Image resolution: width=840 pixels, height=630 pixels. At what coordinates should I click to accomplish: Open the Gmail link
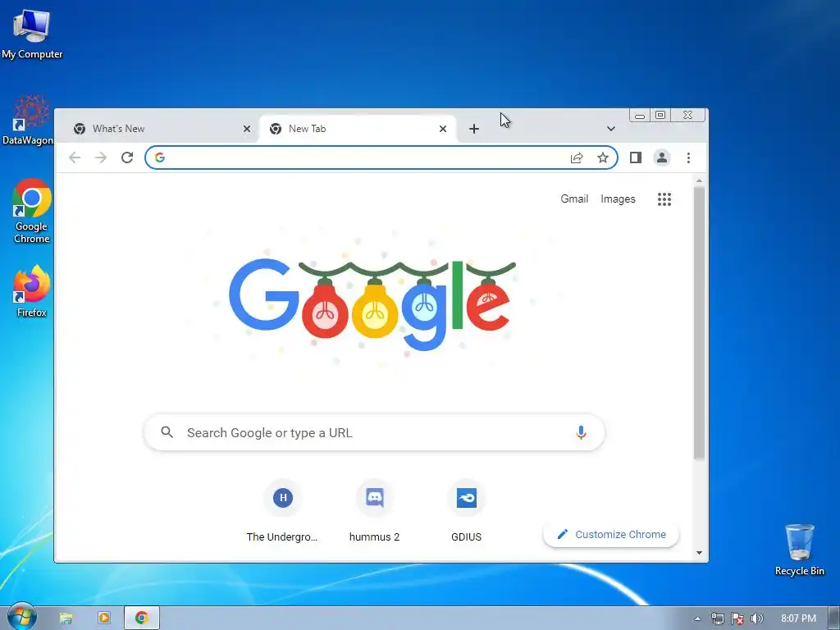tap(574, 199)
